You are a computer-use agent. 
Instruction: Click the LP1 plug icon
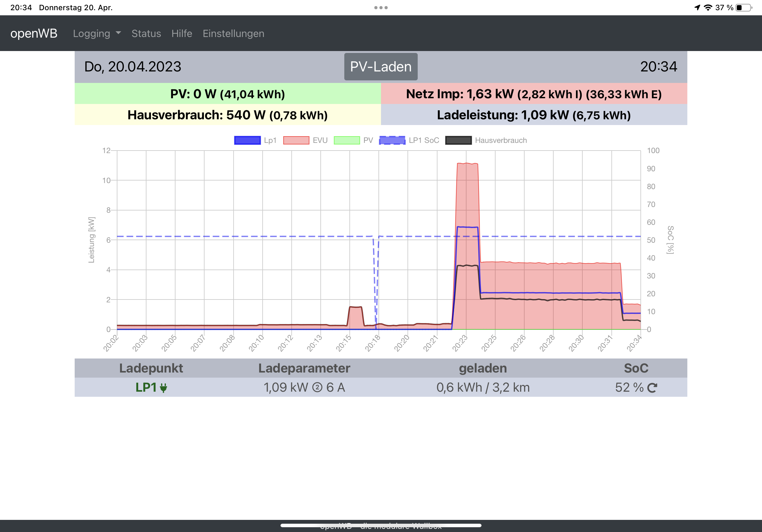[163, 388]
